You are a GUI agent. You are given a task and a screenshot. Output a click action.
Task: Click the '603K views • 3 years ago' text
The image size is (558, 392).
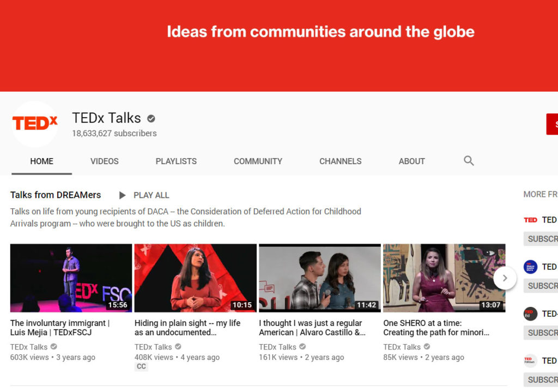point(53,357)
